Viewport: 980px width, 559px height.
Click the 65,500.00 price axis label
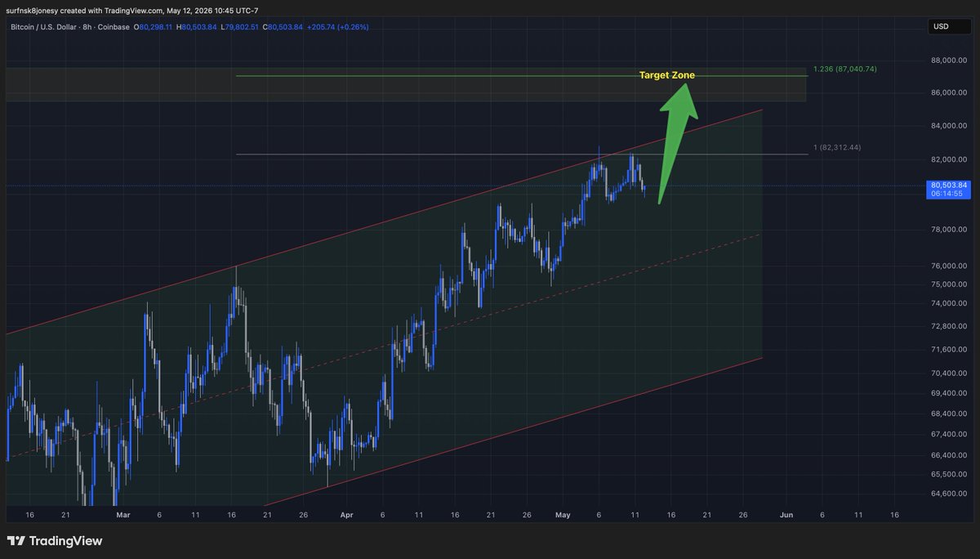pos(947,474)
